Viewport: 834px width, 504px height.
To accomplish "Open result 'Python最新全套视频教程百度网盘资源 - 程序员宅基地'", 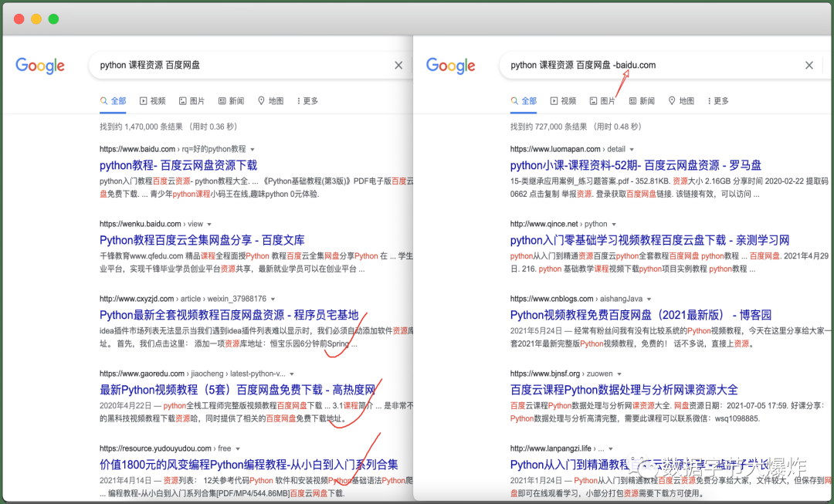I will click(229, 315).
